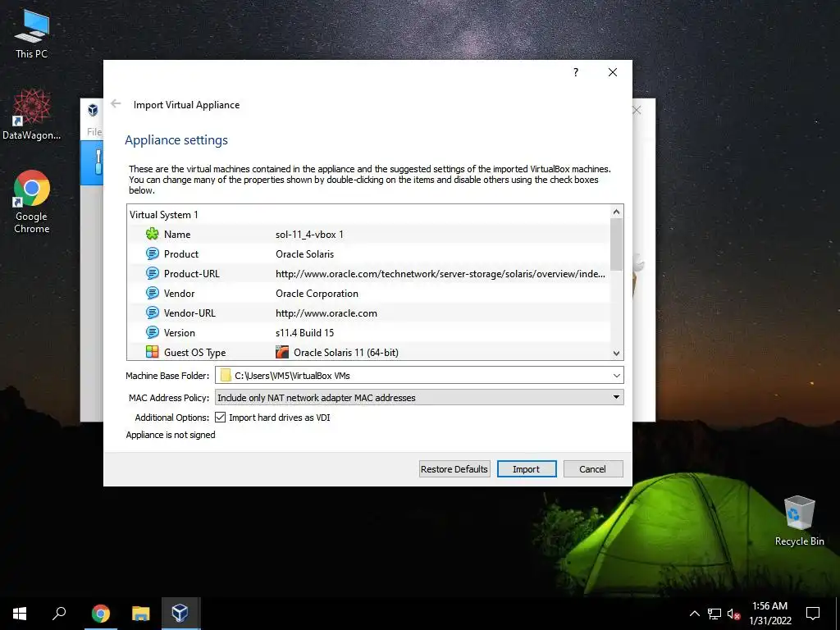Select the oracle.com technetwork Product-URL value
The image size is (840, 630).
441,274
